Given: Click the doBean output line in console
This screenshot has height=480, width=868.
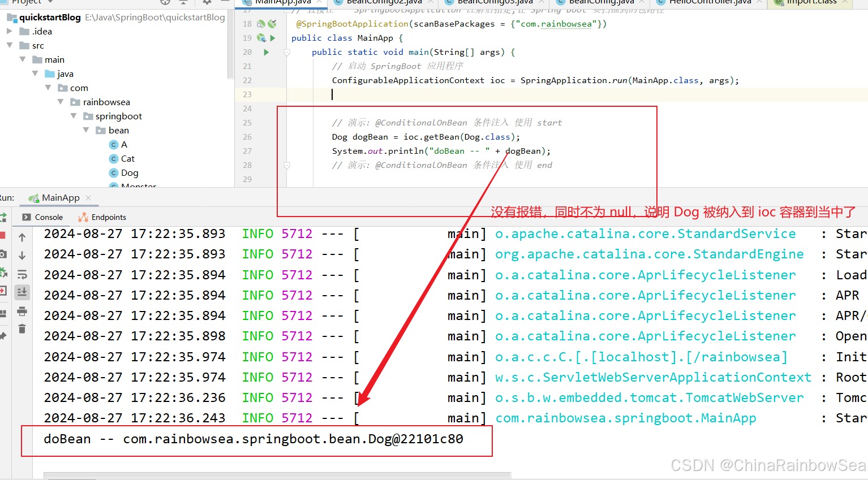Looking at the screenshot, I should (253, 439).
